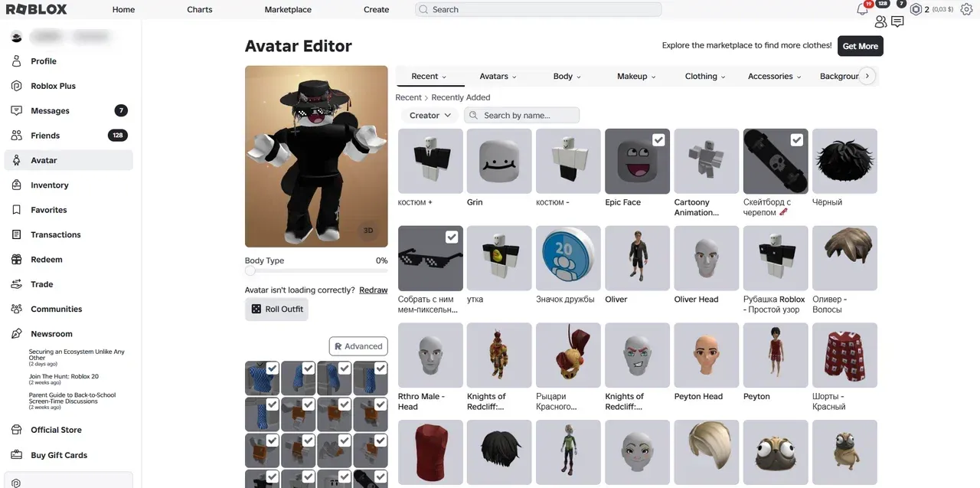The height and width of the screenshot is (488, 980).
Task: Expand the Creator filter dropdown
Action: tap(430, 116)
